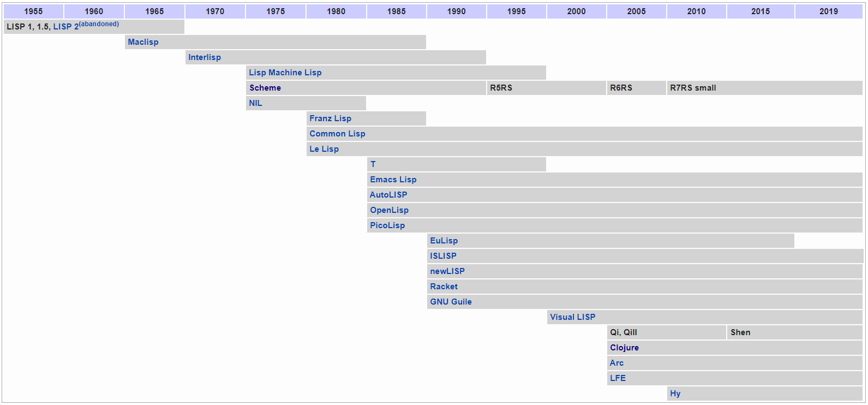The height and width of the screenshot is (405, 868).
Task: Open the Racket link
Action: click(x=444, y=287)
